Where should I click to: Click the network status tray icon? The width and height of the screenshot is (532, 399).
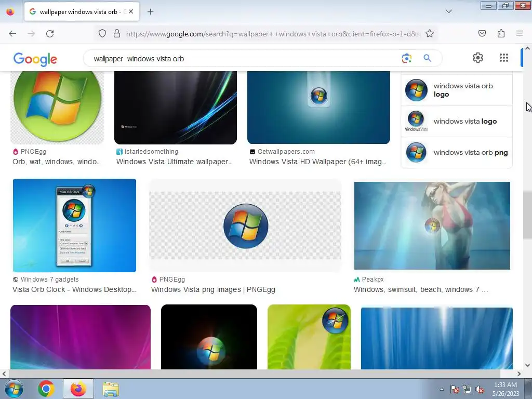(x=467, y=389)
